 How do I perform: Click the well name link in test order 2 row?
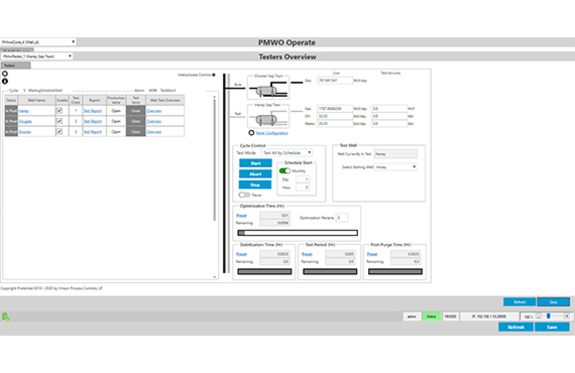pyautogui.click(x=25, y=121)
